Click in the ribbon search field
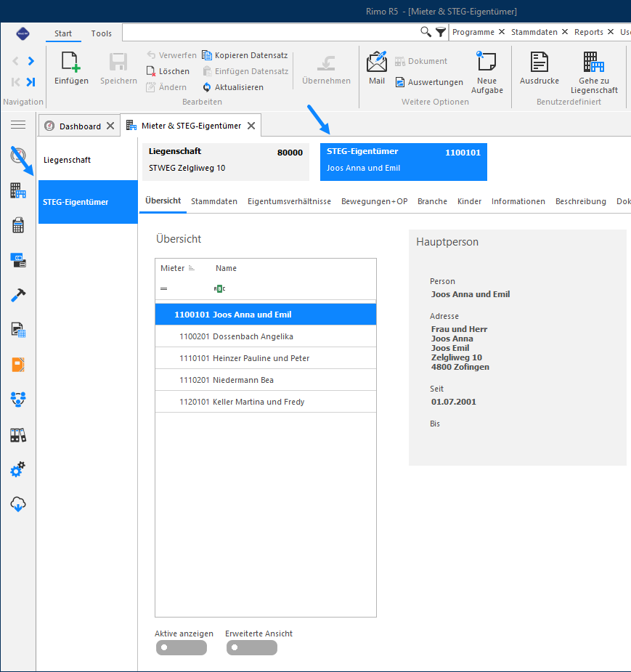Viewport: 631px width, 672px height. pyautogui.click(x=270, y=32)
